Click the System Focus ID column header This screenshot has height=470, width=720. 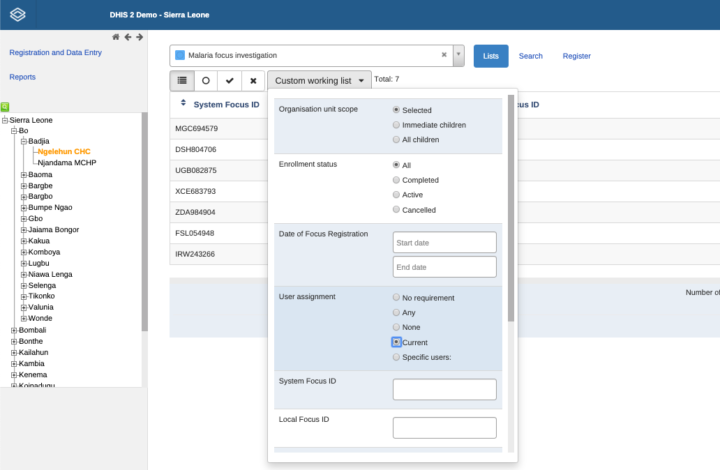(226, 105)
